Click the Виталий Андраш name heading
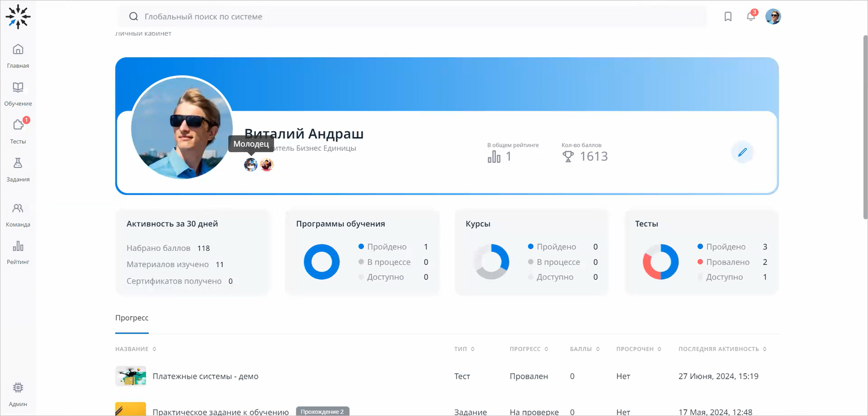The height and width of the screenshot is (416, 868). (304, 134)
